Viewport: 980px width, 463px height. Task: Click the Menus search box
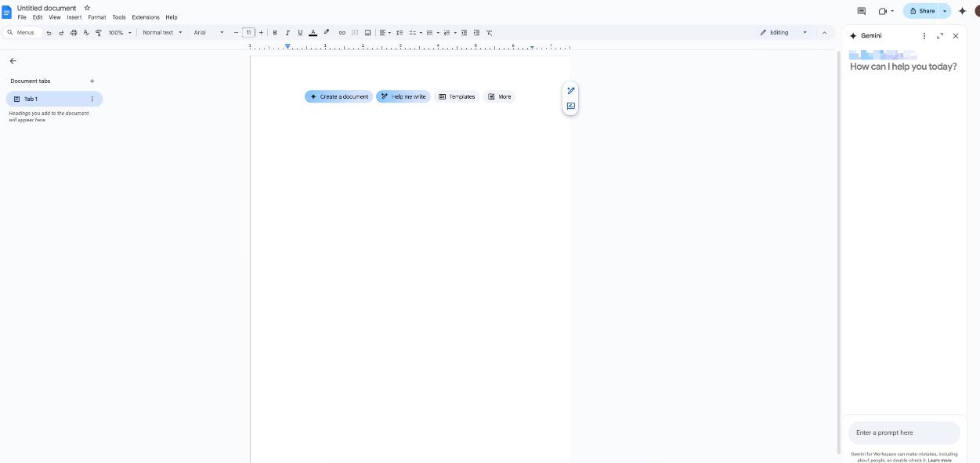click(x=21, y=33)
